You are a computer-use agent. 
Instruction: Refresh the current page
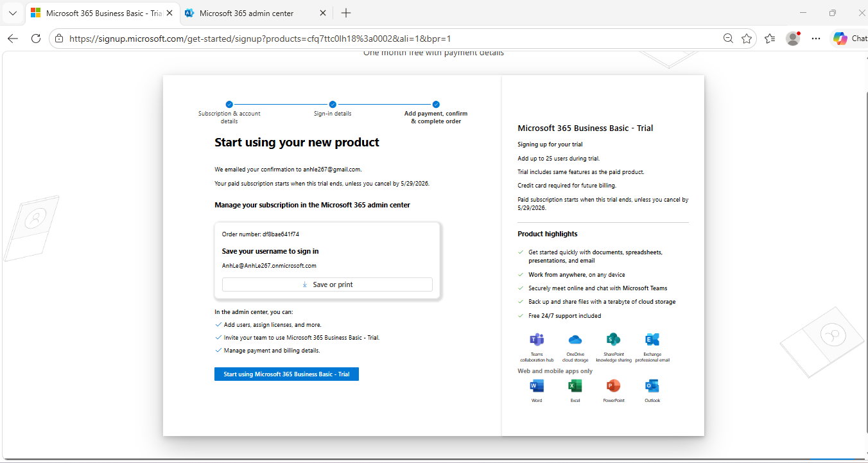coord(36,39)
